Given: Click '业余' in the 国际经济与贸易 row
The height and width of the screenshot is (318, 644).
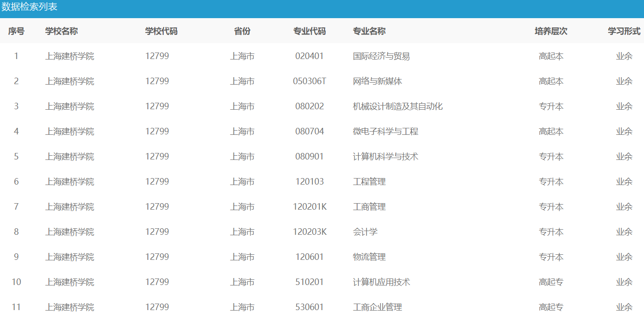Looking at the screenshot, I should tap(624, 56).
